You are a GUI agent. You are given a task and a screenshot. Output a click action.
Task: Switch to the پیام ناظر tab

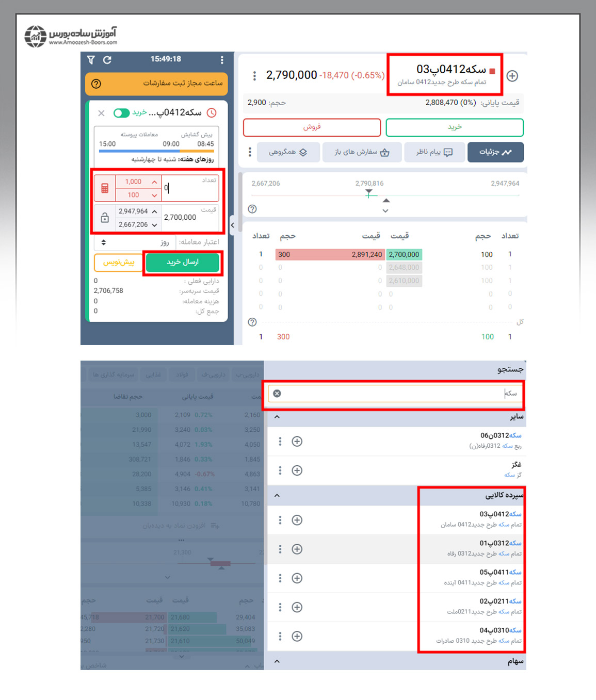[x=434, y=152]
